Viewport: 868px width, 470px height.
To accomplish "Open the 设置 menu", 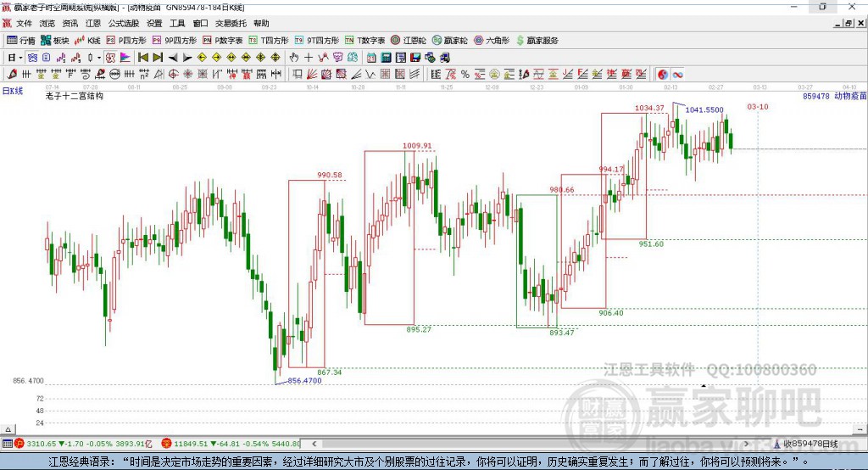I will [x=154, y=23].
